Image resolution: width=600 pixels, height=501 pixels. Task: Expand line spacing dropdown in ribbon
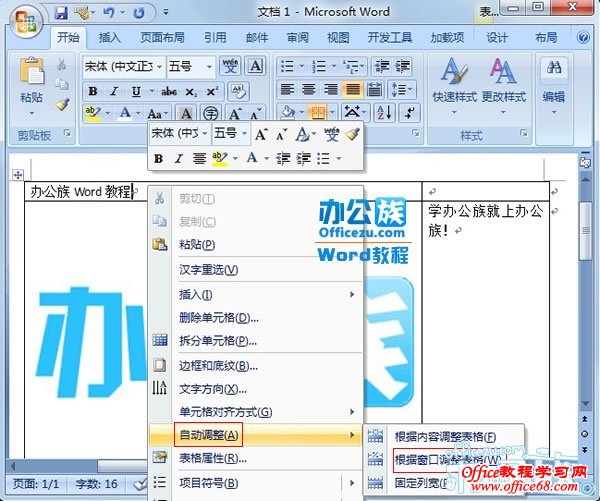pyautogui.click(x=410, y=90)
